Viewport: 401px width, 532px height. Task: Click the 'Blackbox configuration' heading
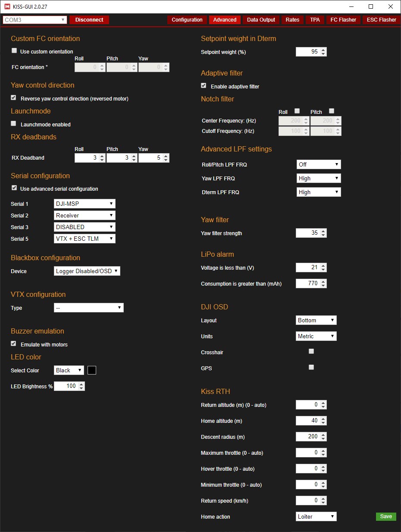[x=45, y=258]
